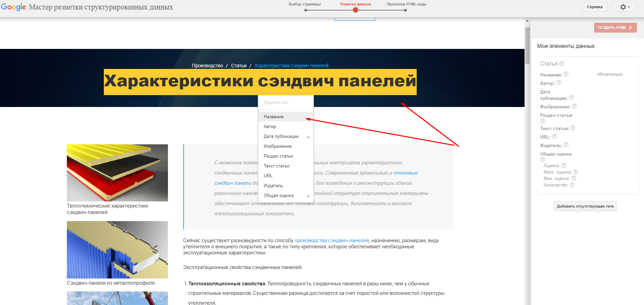Image resolution: width=644 pixels, height=305 pixels.
Task: Click the page vertical scrollbar thumb
Action: 527,46
